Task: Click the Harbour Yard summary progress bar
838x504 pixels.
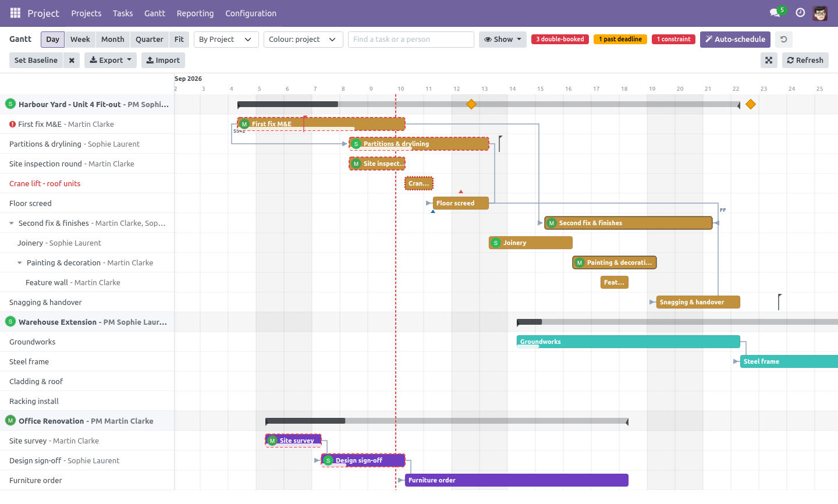Action: pyautogui.click(x=489, y=104)
